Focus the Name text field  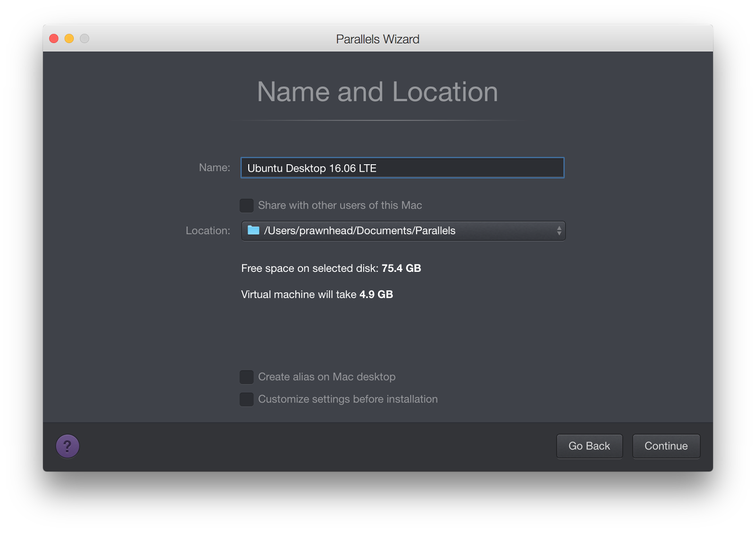[x=403, y=168]
